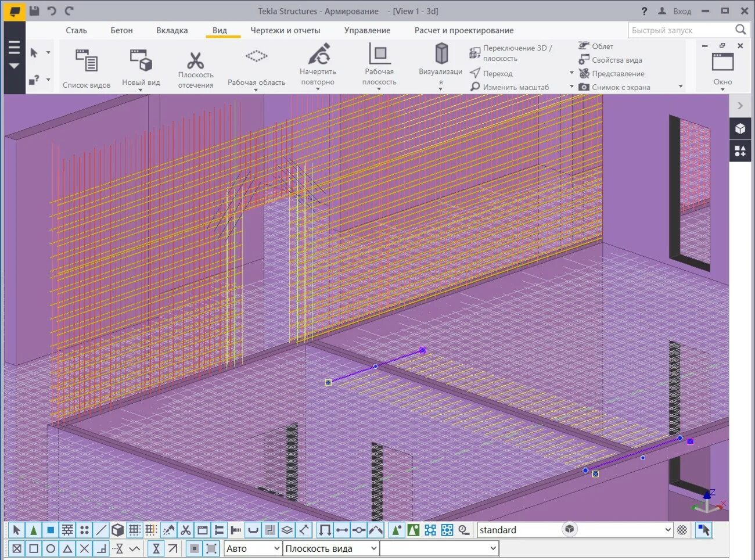
Task: Click the Изменить масштаб button
Action: pyautogui.click(x=515, y=87)
